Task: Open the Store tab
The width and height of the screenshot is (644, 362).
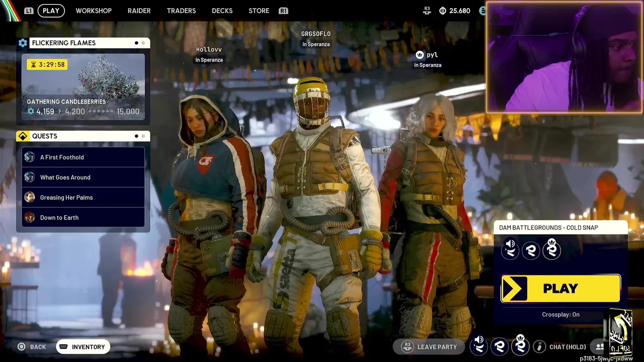Action: point(259,11)
